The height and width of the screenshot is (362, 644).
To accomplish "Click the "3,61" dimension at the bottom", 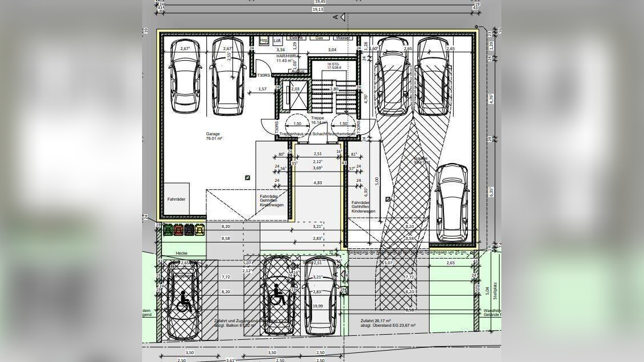I will coord(230,360).
